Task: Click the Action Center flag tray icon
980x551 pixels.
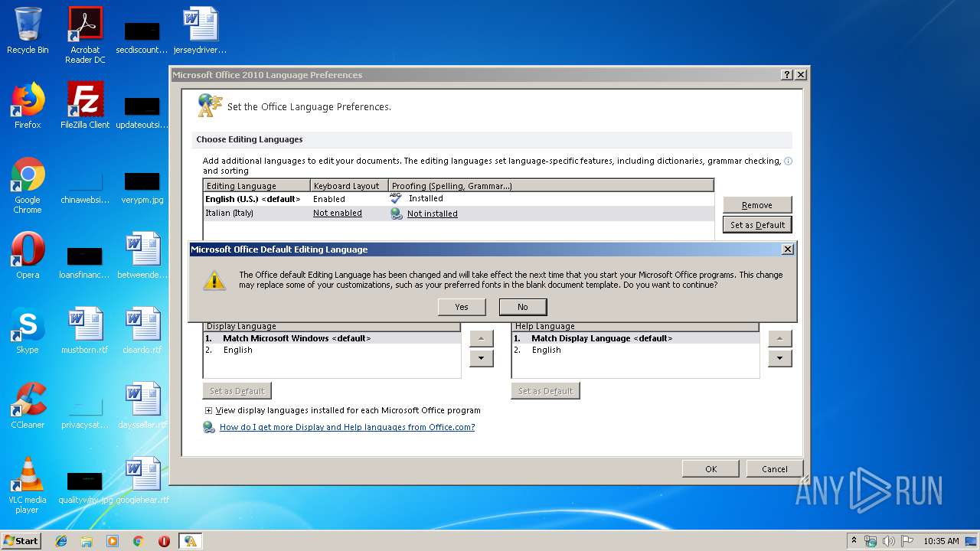Action: coord(906,541)
